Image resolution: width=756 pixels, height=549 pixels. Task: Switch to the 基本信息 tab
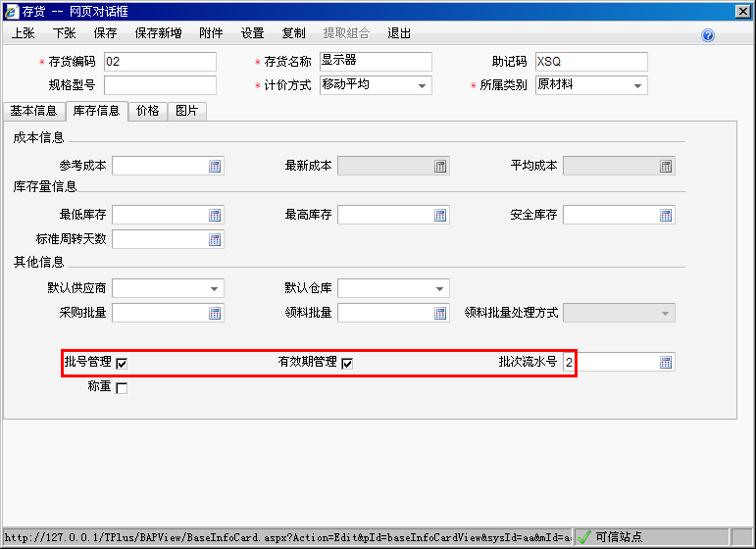point(33,111)
